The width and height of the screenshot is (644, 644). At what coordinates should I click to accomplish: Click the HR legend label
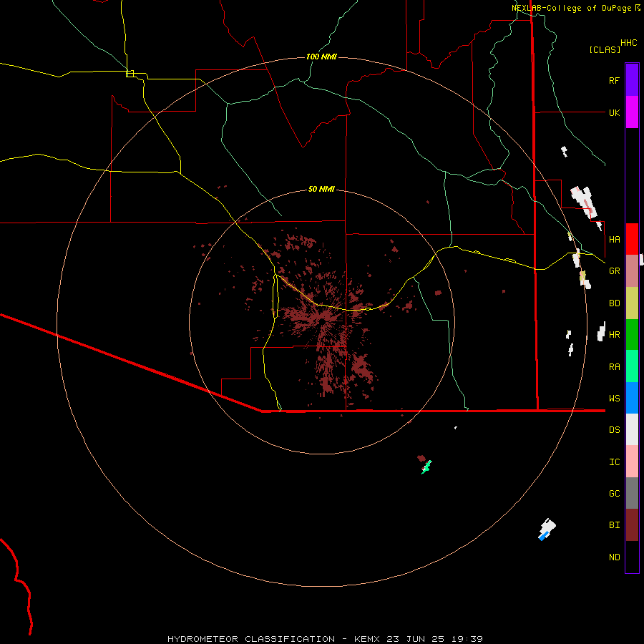pos(614,335)
